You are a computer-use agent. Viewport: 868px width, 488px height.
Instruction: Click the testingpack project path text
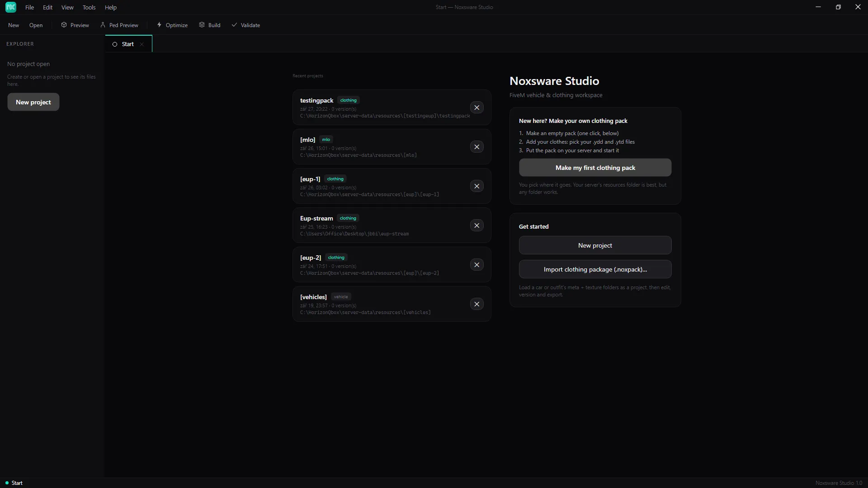click(385, 116)
